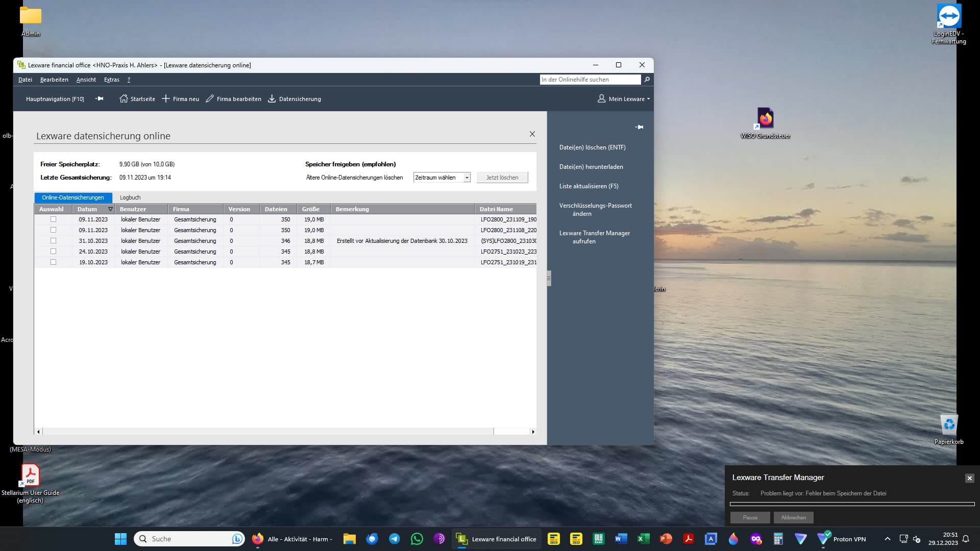This screenshot has width=980, height=551.
Task: Click the horizontal scrollbar right arrow
Action: [x=533, y=432]
